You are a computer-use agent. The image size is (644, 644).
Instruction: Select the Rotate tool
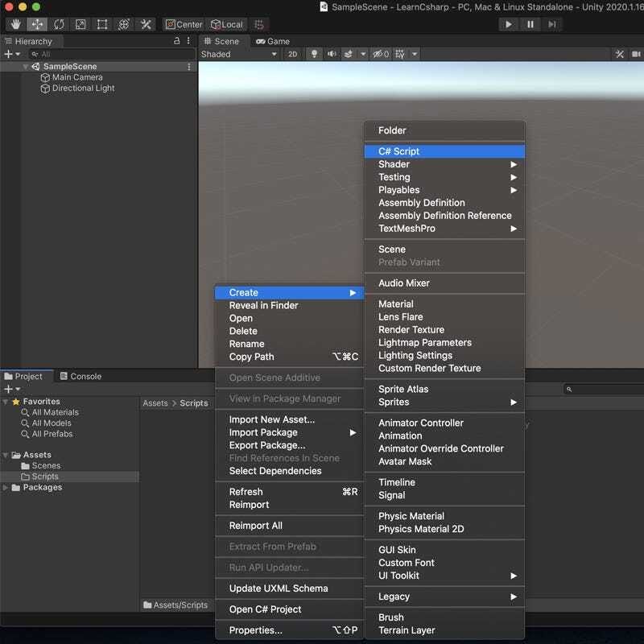59,24
